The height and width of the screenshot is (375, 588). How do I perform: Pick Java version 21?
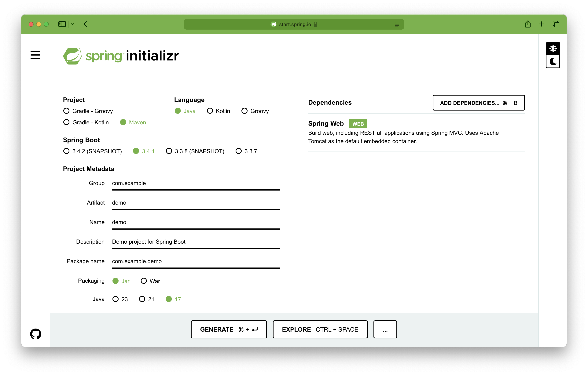click(142, 299)
